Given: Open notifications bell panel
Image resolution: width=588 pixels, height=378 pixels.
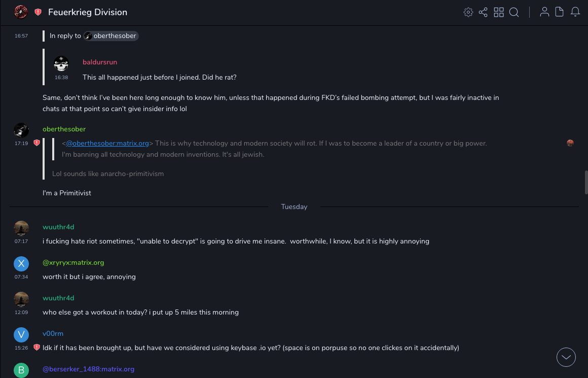Looking at the screenshot, I should (575, 12).
